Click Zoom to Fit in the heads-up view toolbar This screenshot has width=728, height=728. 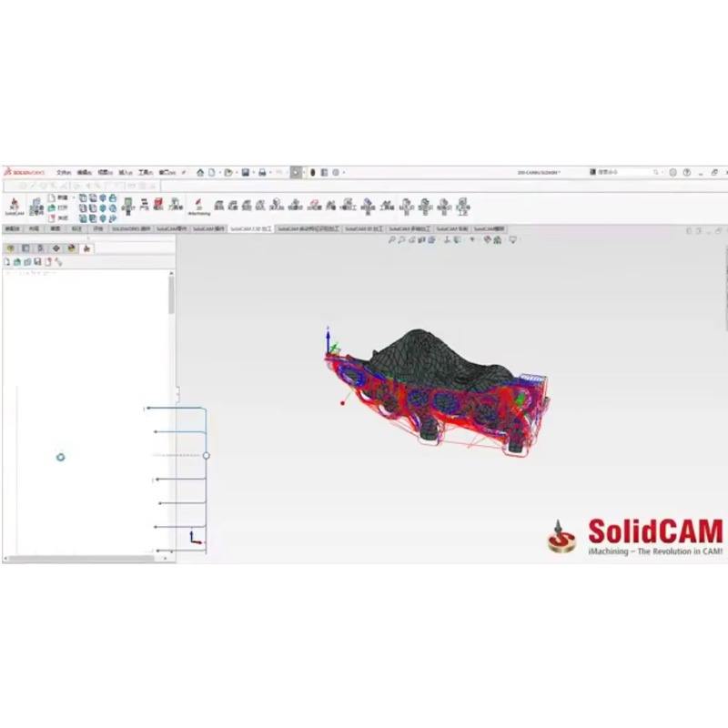(391, 239)
